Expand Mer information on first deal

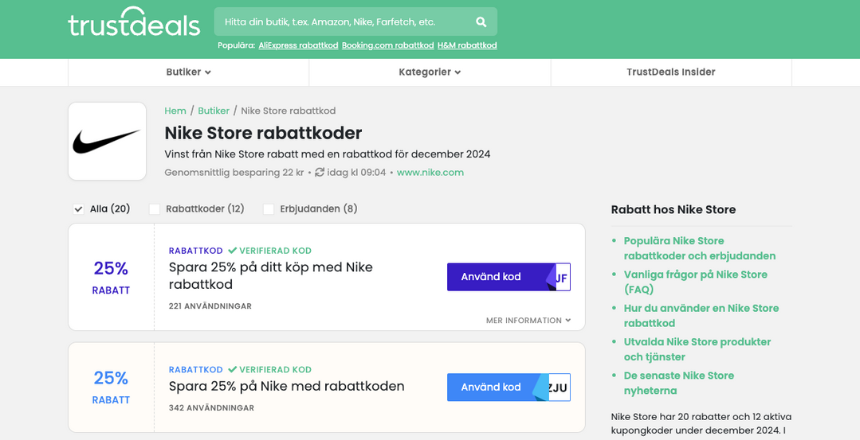(x=528, y=320)
